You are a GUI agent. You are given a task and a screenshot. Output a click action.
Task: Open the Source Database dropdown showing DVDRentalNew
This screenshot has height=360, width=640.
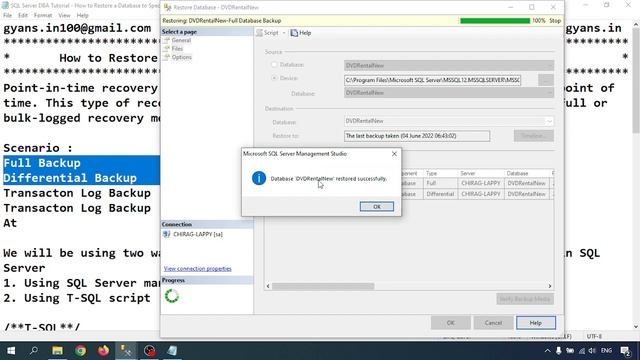click(449, 65)
